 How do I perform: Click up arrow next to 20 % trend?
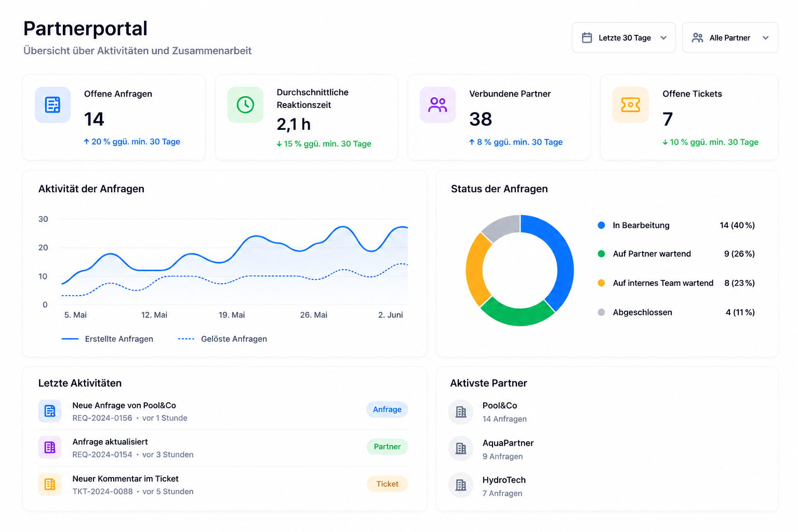86,141
